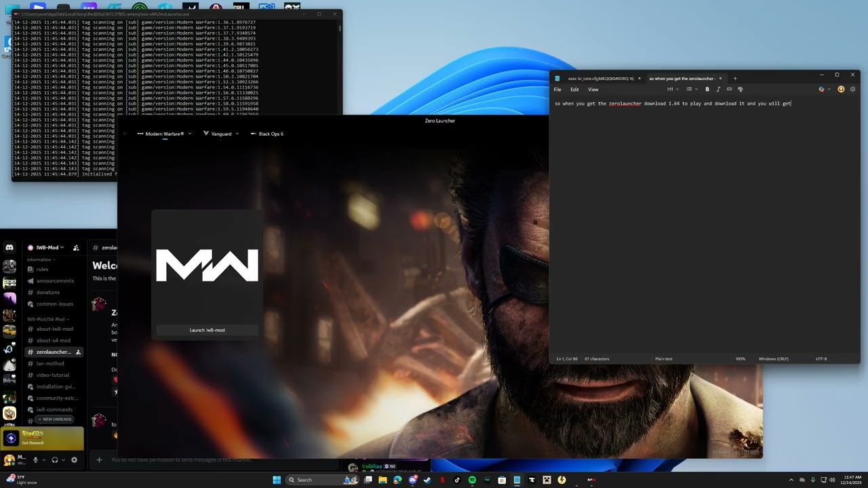Open Discord user settings gear
Screen dimensions: 868x488
74,460
